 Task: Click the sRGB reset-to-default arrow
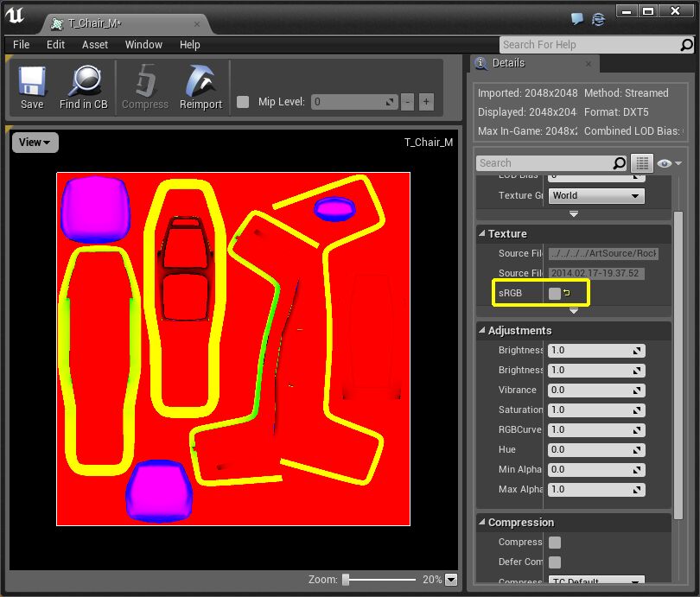(568, 293)
